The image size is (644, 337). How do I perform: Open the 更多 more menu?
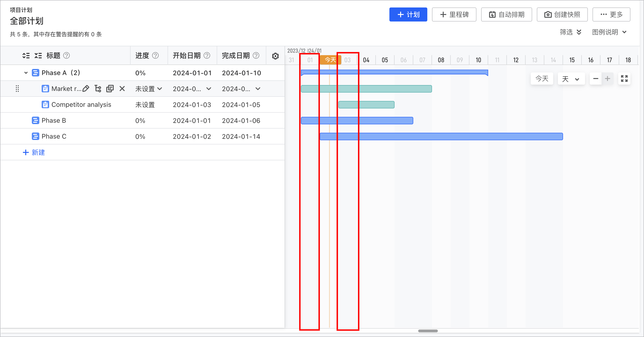click(611, 14)
